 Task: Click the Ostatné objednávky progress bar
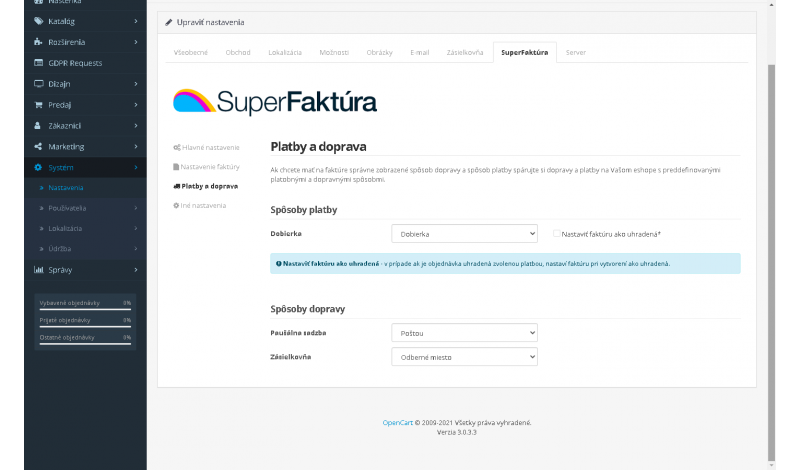85,343
